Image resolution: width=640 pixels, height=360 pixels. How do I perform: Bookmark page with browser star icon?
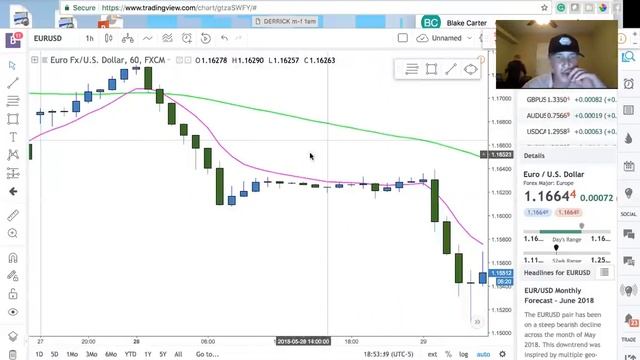pyautogui.click(x=544, y=7)
